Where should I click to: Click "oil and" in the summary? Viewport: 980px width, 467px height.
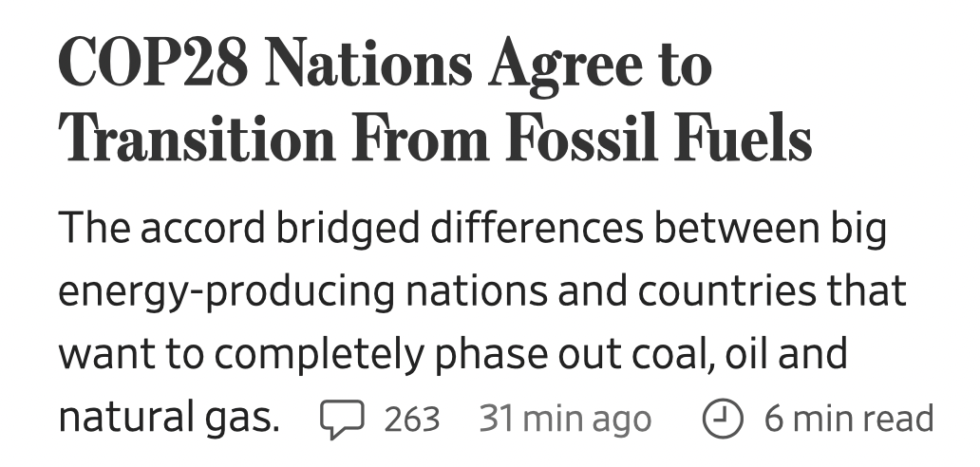tap(786, 353)
